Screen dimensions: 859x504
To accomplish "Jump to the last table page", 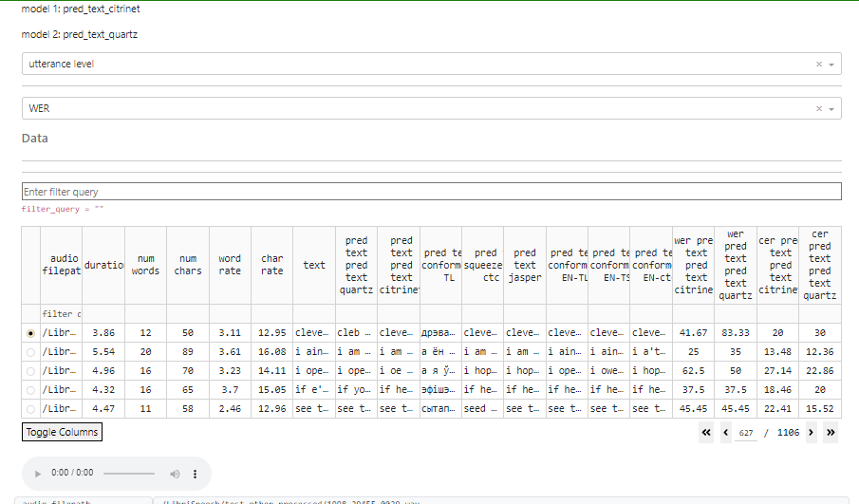I will [831, 433].
